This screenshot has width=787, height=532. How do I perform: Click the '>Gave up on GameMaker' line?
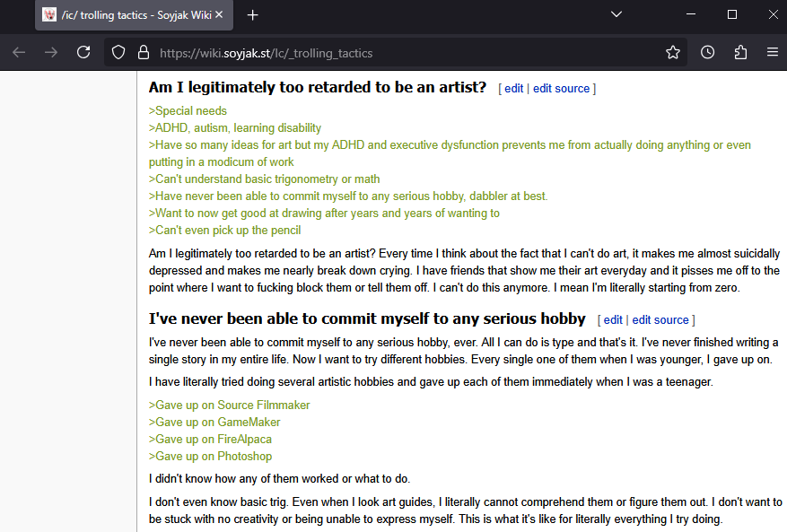tap(214, 422)
